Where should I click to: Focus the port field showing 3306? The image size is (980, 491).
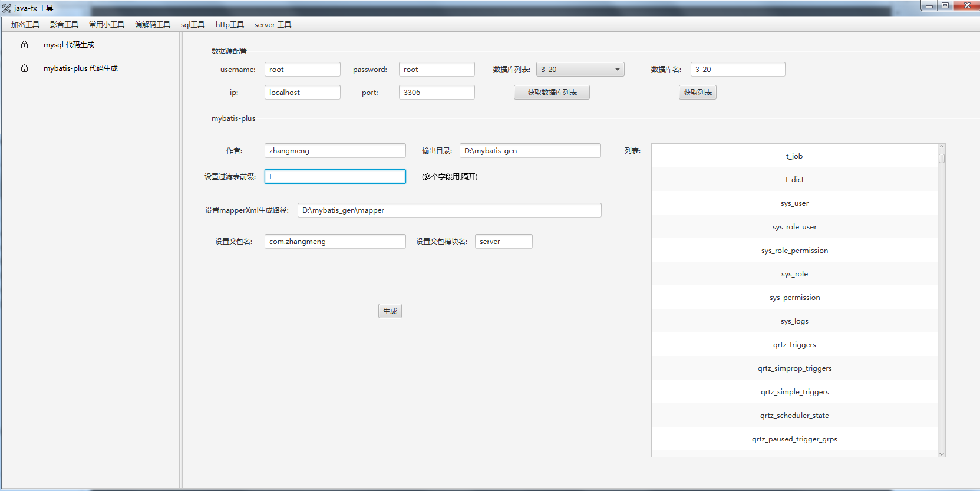click(x=436, y=93)
